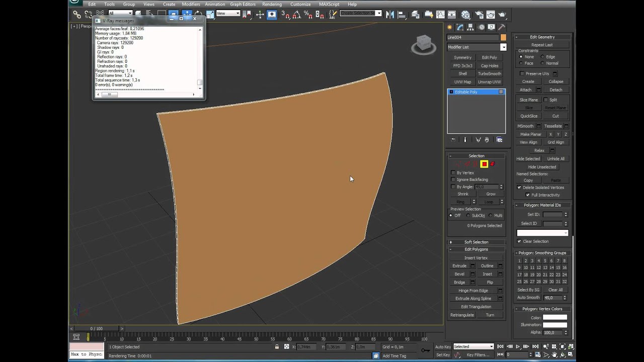The image size is (644, 362).
Task: Open the Modifiers menu
Action: coord(191,4)
